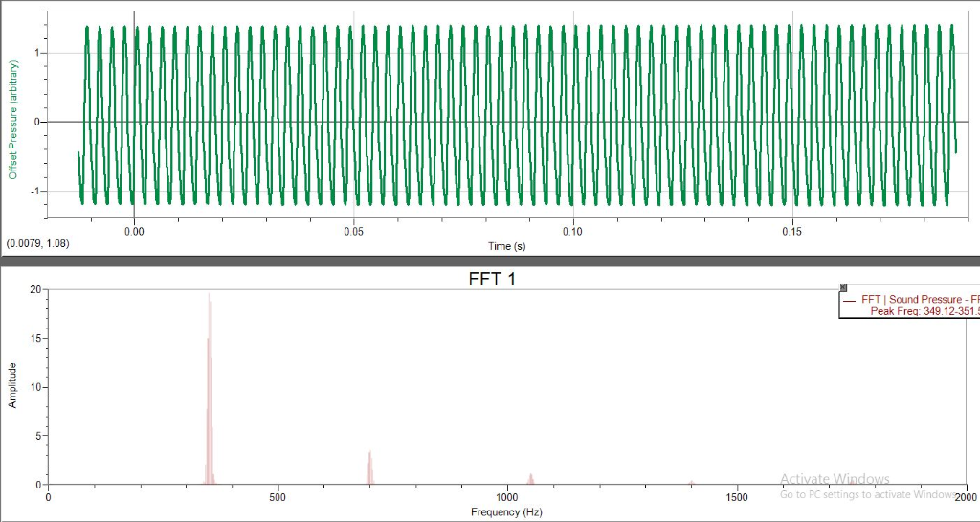
Task: Click the Frequency (Hz) axis label
Action: 506,512
